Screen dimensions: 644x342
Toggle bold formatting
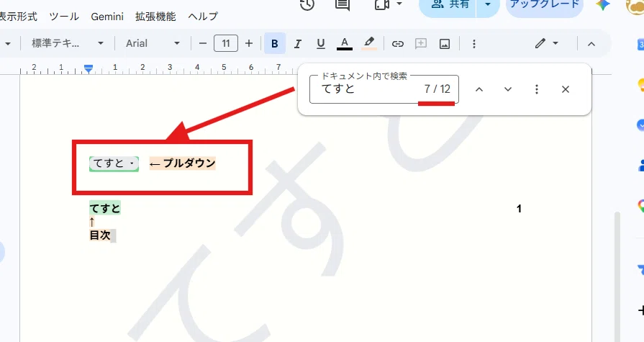coord(275,44)
